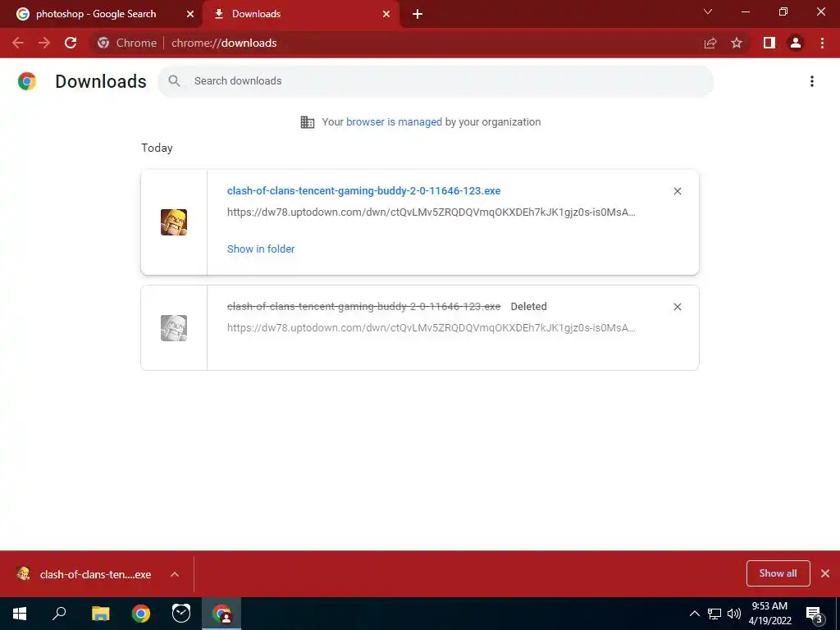This screenshot has height=630, width=840.
Task: Open the volume tray icon
Action: pyautogui.click(x=734, y=614)
